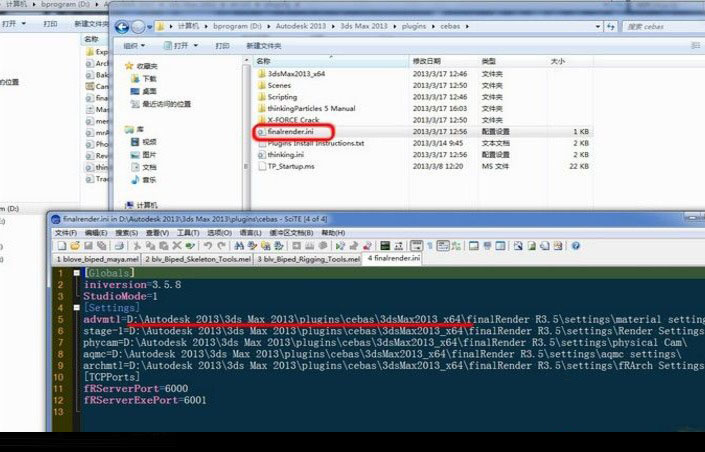The image size is (705, 452).
Task: Open 搜索(S) menu in SciTE
Action: coord(126,233)
